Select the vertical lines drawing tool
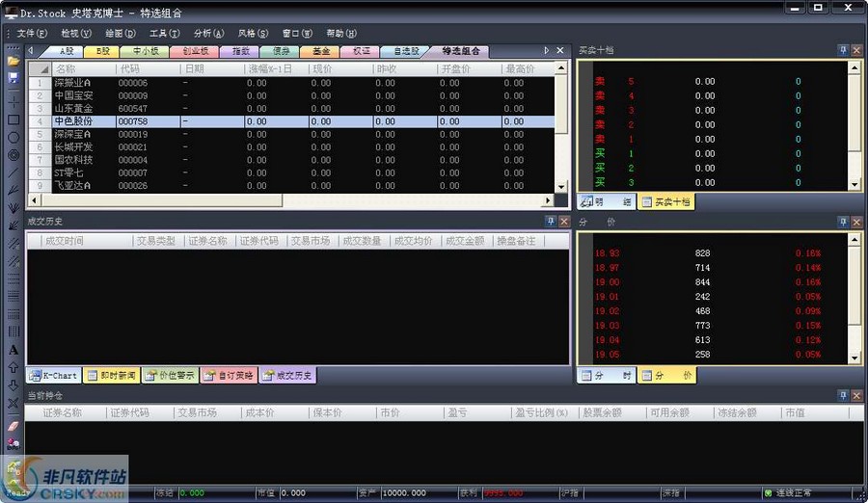Screen dimensions: 868x503 point(14,332)
